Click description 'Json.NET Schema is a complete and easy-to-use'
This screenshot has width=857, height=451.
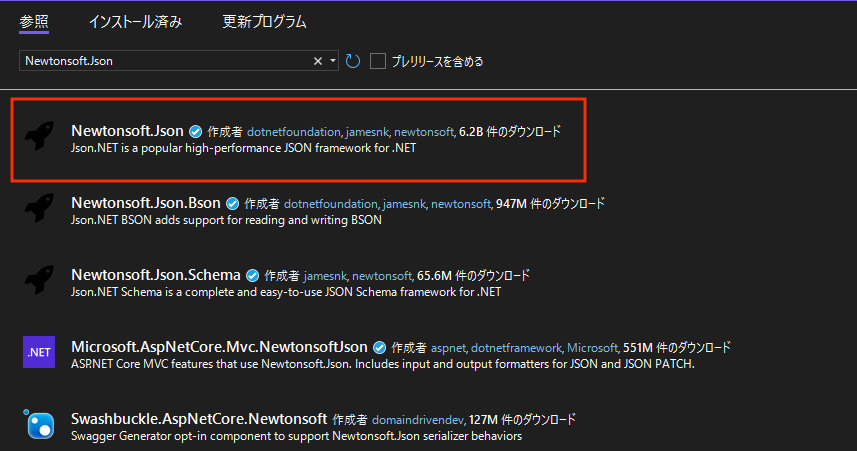click(x=286, y=292)
